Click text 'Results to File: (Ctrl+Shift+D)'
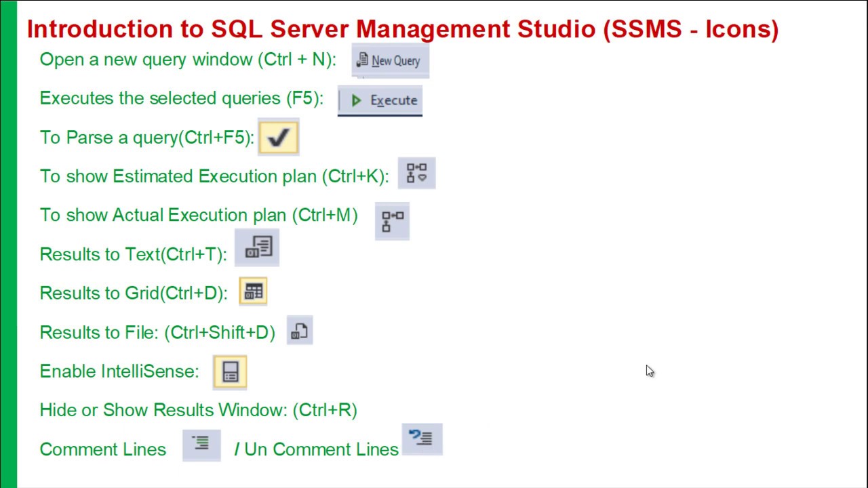The height and width of the screenshot is (488, 868). pos(157,332)
